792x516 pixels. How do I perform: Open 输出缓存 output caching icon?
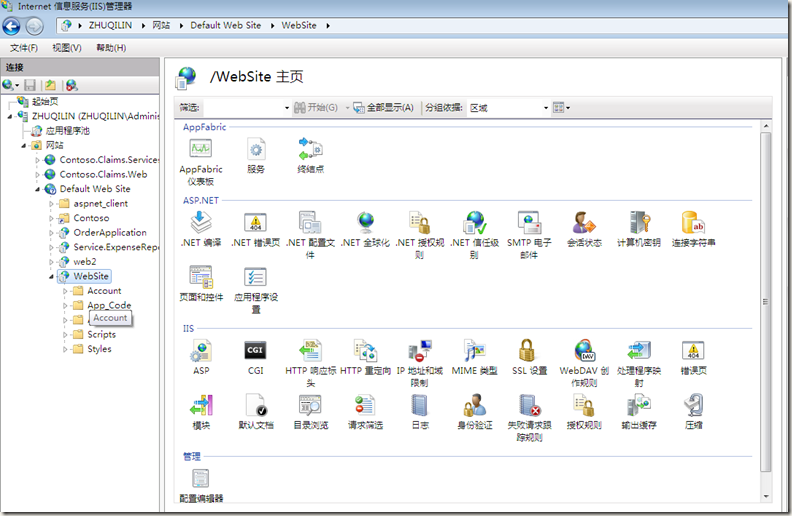(x=638, y=412)
